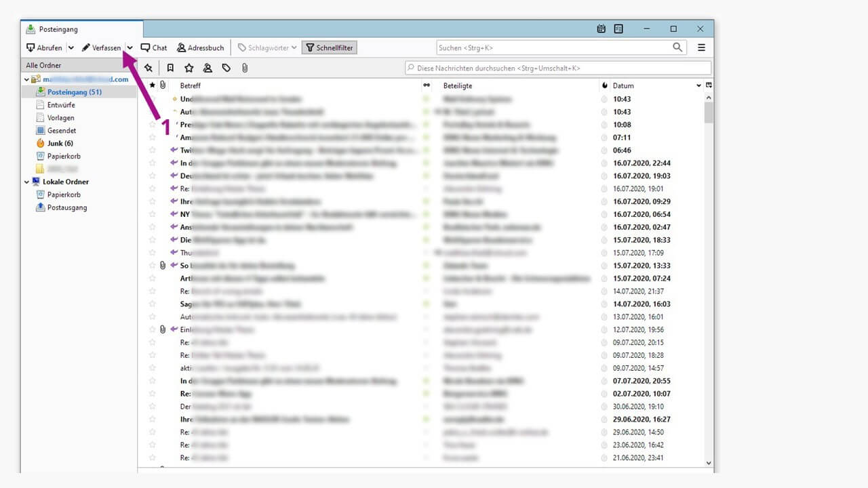Open the Vorlagen templates folder
The image size is (868, 488).
60,118
